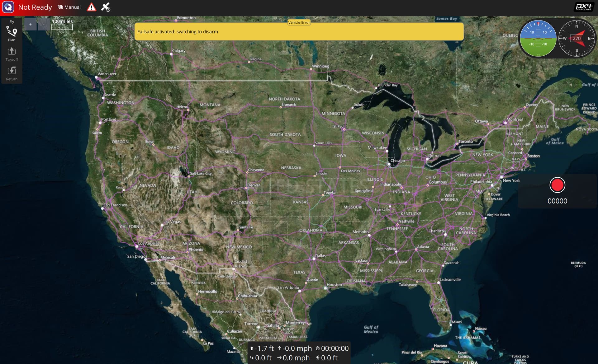
Task: Open the warning triangle messages indicator
Action: (92, 7)
